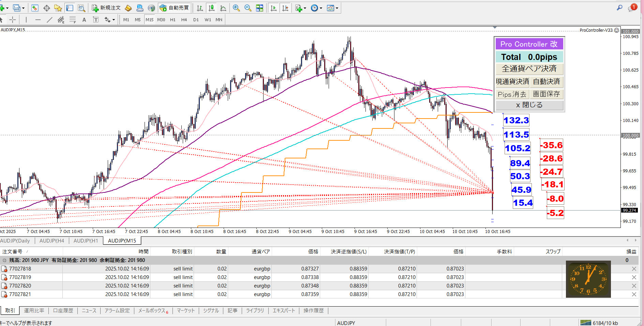644x326 pixels.
Task: Select the Fibonacci retracement tool
Action: pos(73,20)
